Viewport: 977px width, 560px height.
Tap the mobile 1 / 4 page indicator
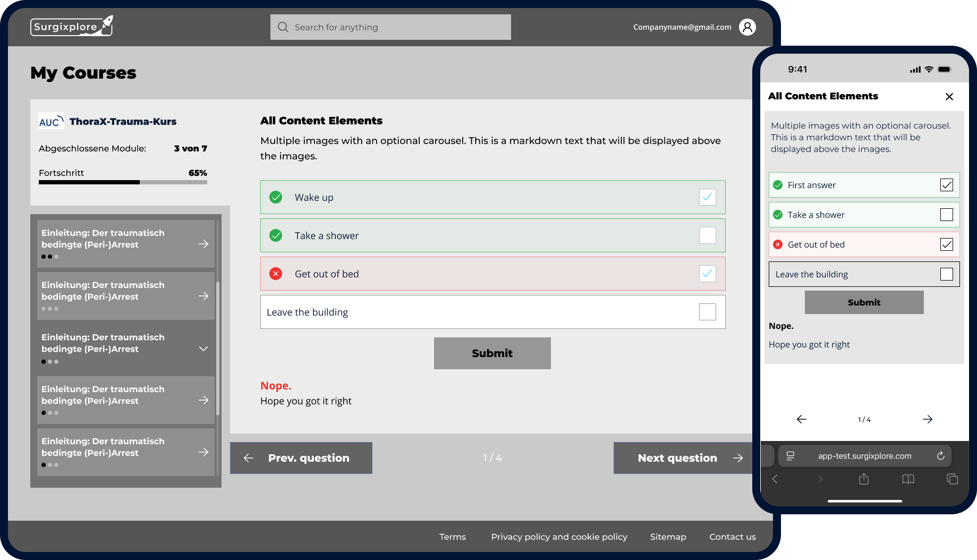[864, 419]
